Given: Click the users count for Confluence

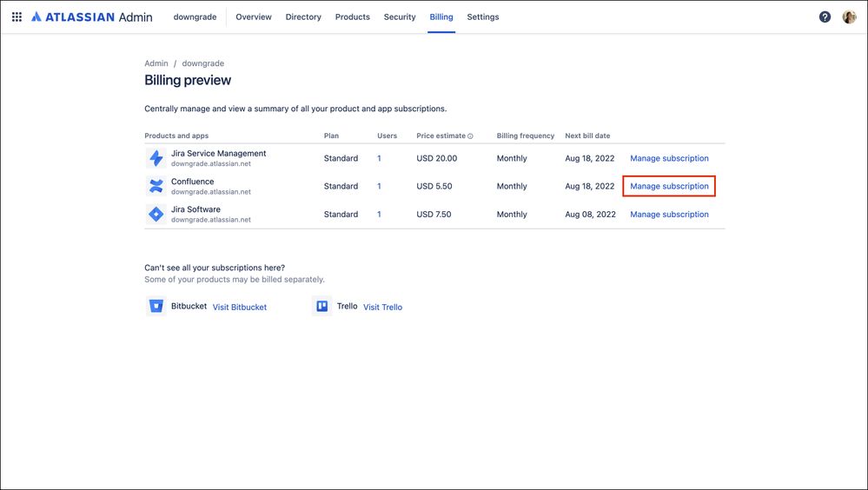Looking at the screenshot, I should [x=379, y=186].
